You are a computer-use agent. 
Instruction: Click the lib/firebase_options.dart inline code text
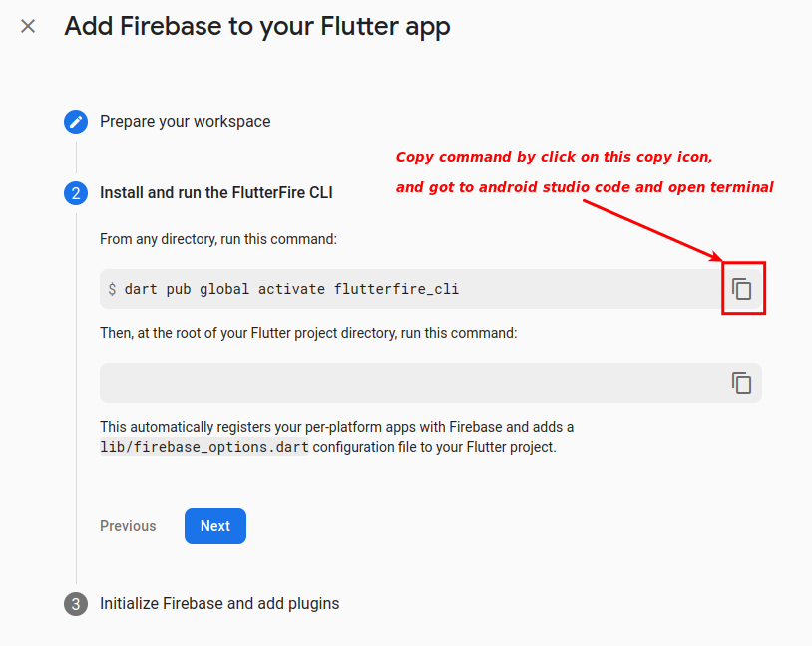click(204, 447)
